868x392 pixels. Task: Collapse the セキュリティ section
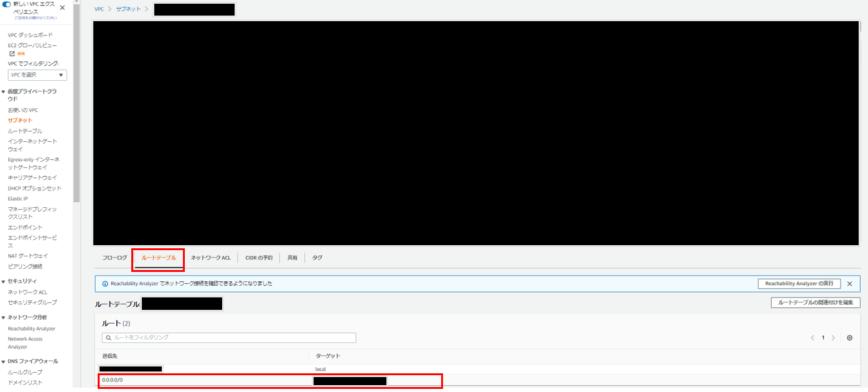pos(3,281)
